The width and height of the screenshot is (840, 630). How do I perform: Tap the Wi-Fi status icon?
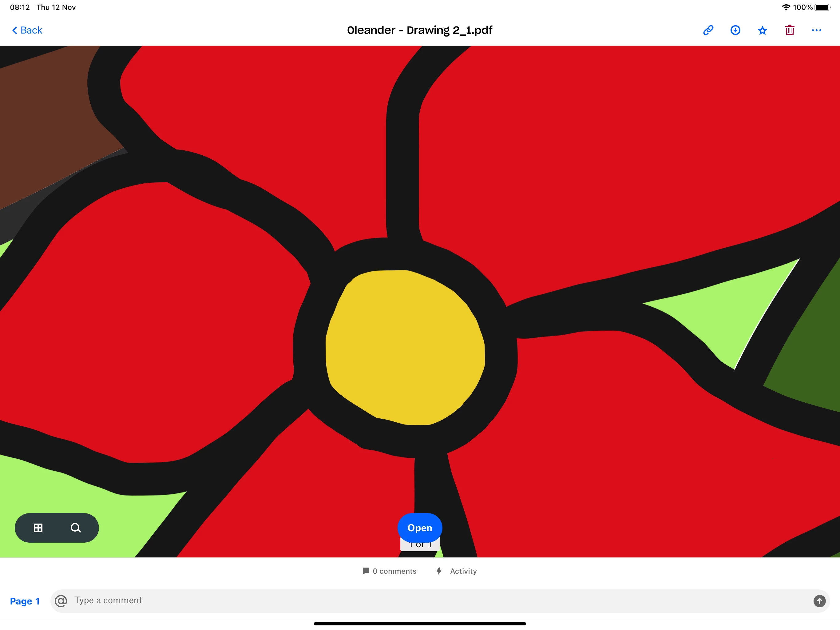[786, 7]
